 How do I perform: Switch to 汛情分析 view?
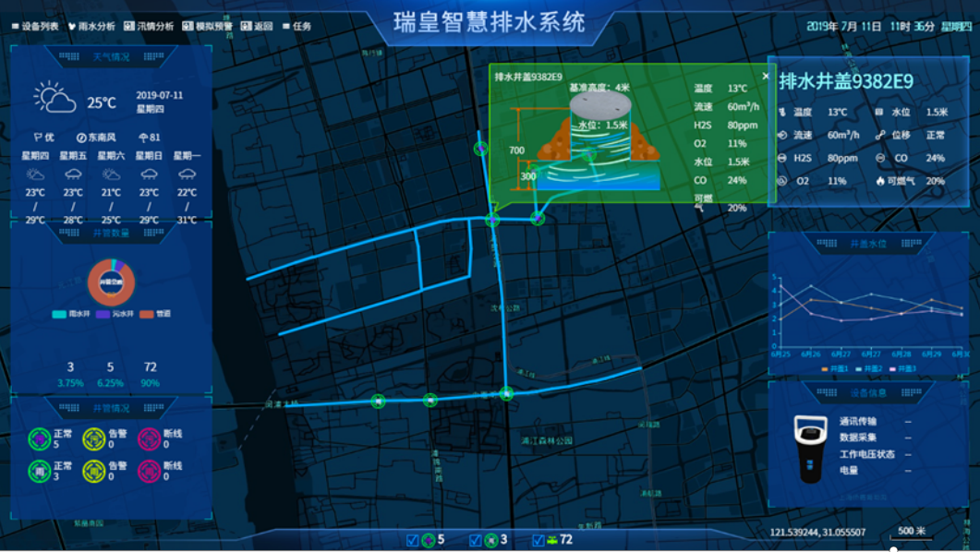click(x=149, y=26)
